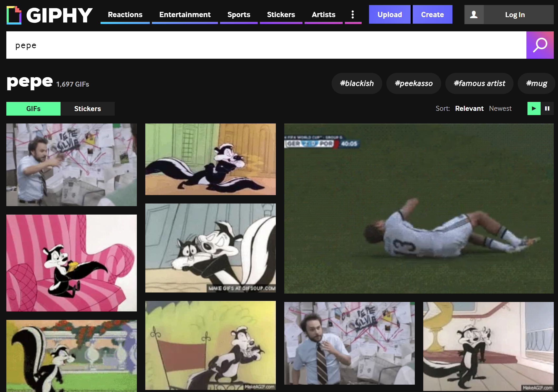Open the soccer player lying on grass GIF
Viewport: 558px width, 392px height.
click(418, 208)
